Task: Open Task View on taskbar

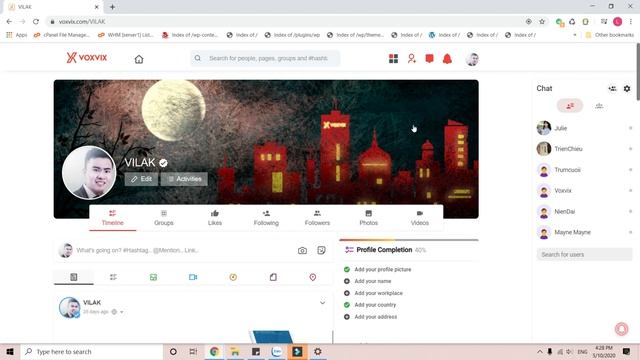Action: pos(193,351)
